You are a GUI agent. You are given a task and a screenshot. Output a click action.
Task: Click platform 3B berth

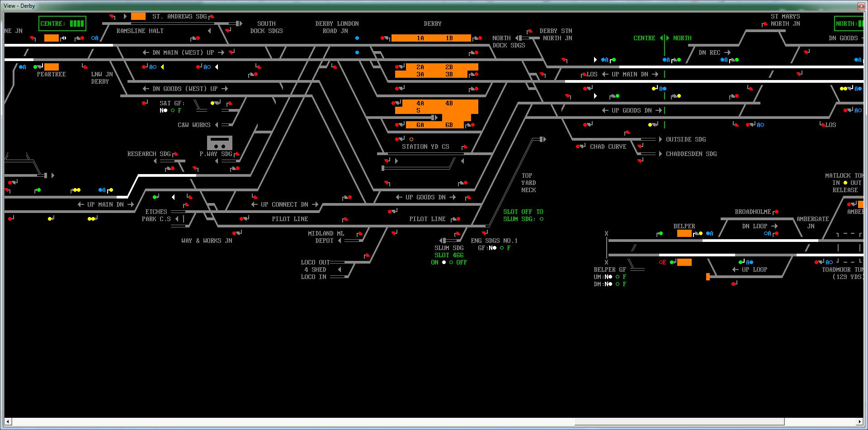449,74
